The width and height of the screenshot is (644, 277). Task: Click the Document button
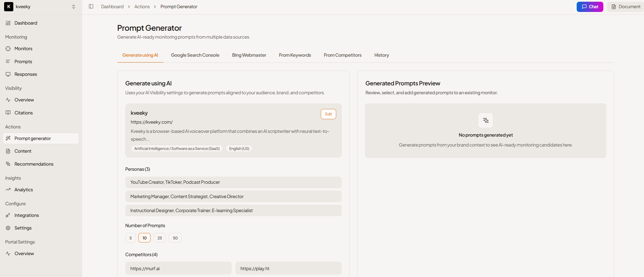[626, 7]
